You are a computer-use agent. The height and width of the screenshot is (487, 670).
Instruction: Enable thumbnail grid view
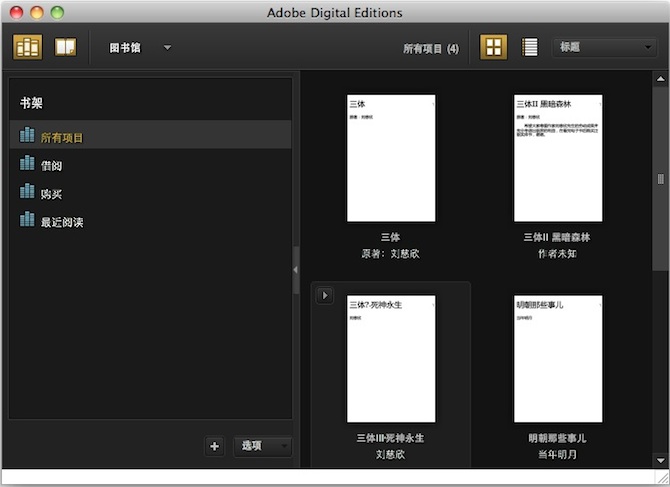(494, 47)
